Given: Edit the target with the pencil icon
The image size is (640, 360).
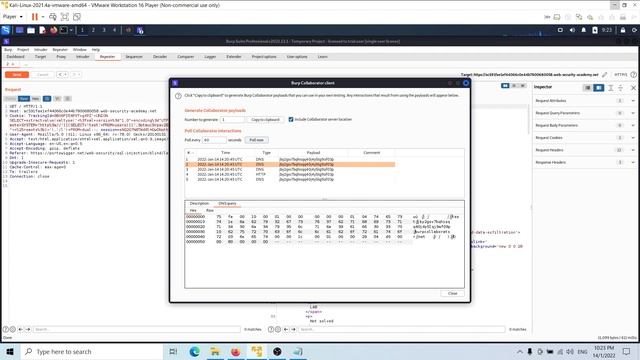Looking at the screenshot, I should point(604,75).
